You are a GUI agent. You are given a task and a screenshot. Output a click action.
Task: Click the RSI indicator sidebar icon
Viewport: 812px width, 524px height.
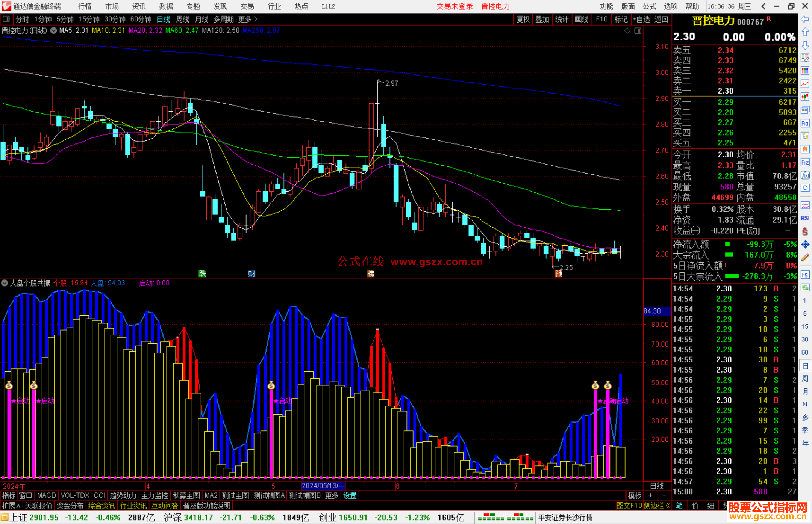[x=805, y=218]
